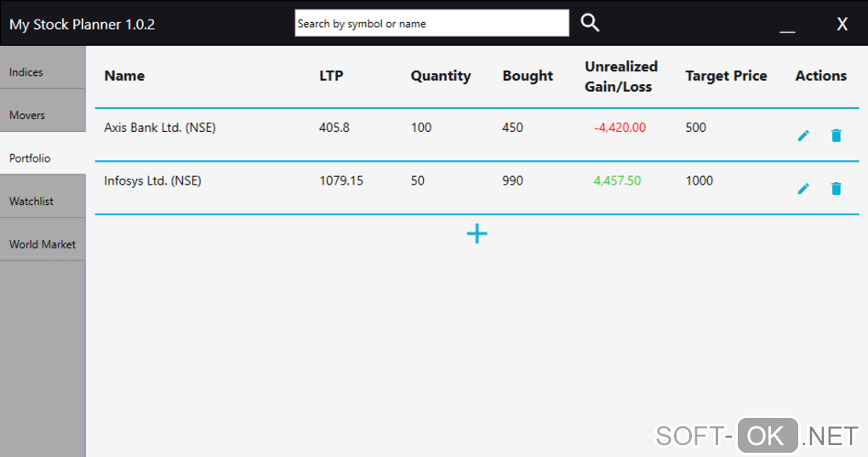Viewport: 868px width, 457px height.
Task: Click the Quantity column header
Action: tap(440, 76)
